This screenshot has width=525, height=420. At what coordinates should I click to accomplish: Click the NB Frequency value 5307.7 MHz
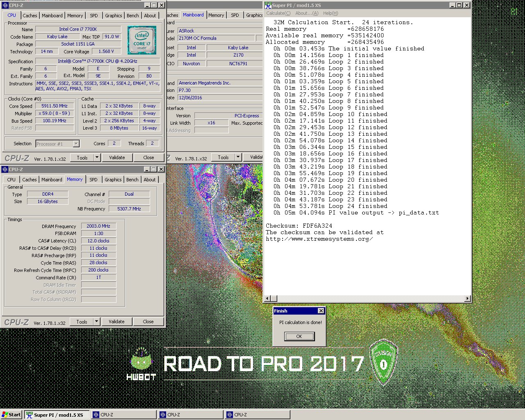[129, 209]
